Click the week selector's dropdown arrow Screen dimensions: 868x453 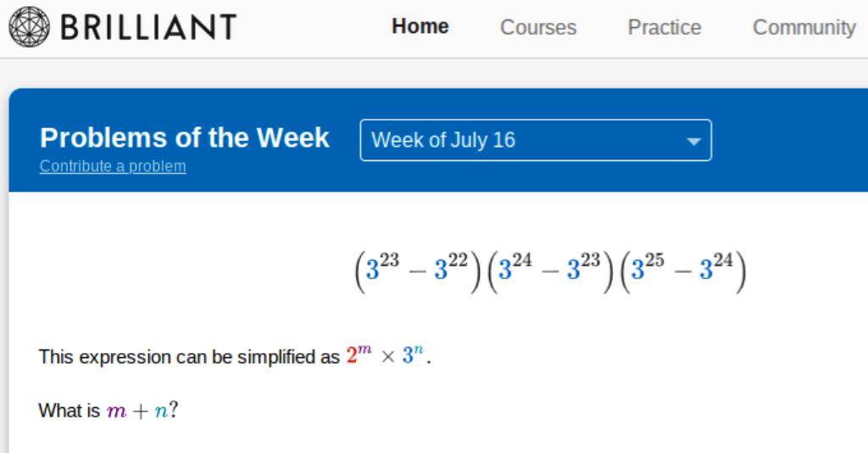pyautogui.click(x=693, y=142)
